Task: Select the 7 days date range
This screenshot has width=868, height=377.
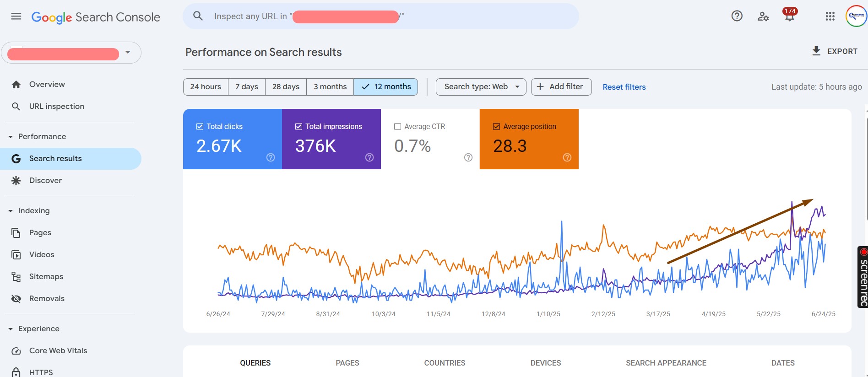Action: [247, 87]
